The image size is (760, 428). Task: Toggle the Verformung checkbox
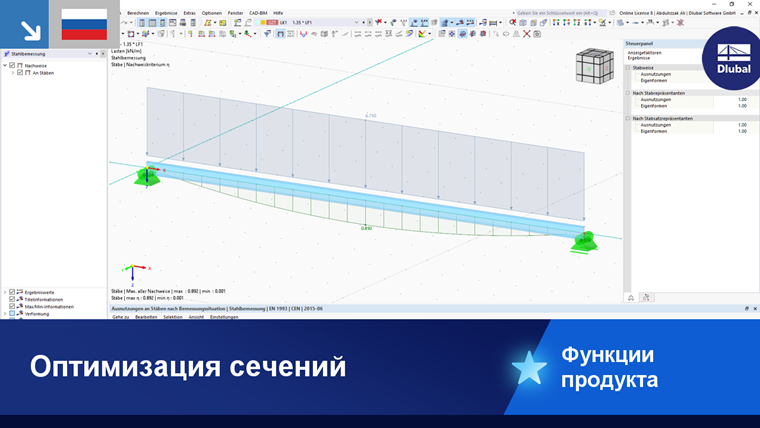click(x=12, y=314)
